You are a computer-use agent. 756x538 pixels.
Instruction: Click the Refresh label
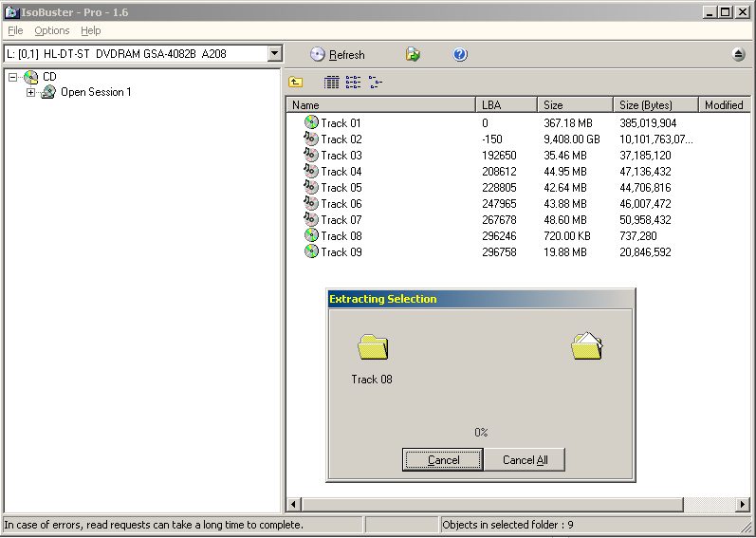coord(346,55)
